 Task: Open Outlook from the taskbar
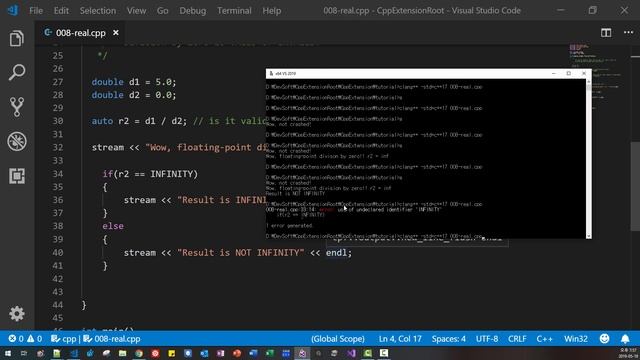click(204, 353)
